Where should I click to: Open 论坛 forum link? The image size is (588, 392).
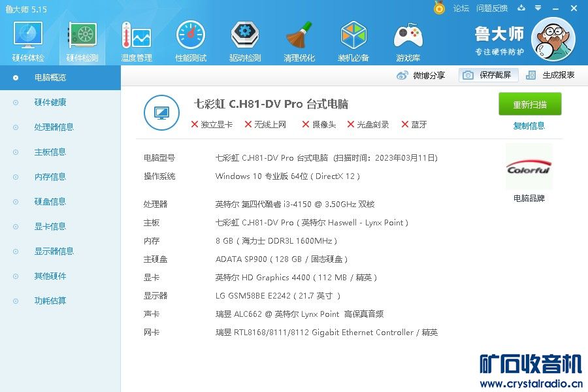click(461, 8)
